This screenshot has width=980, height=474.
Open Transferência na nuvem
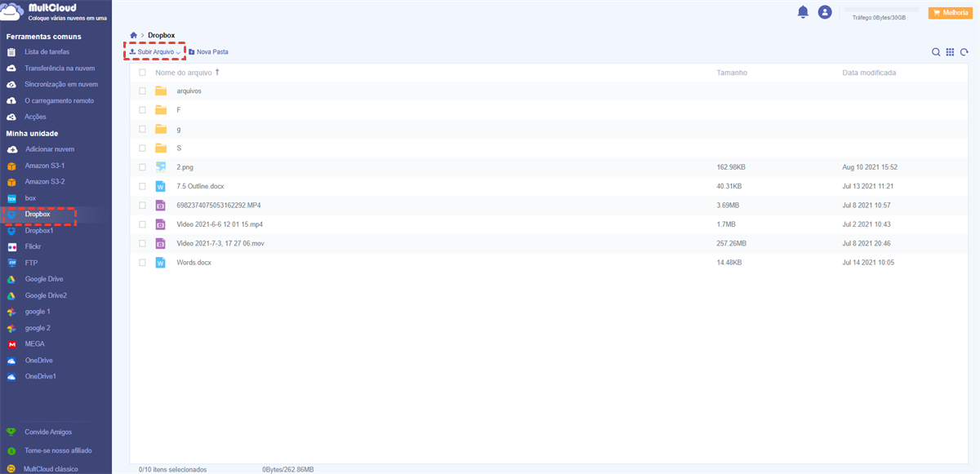pyautogui.click(x=60, y=69)
